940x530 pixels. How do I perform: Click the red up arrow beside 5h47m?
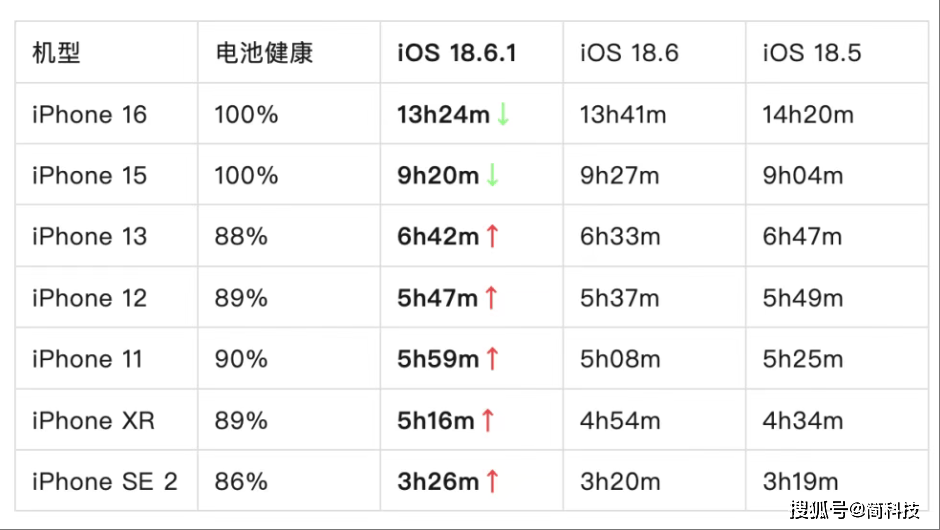click(x=491, y=297)
